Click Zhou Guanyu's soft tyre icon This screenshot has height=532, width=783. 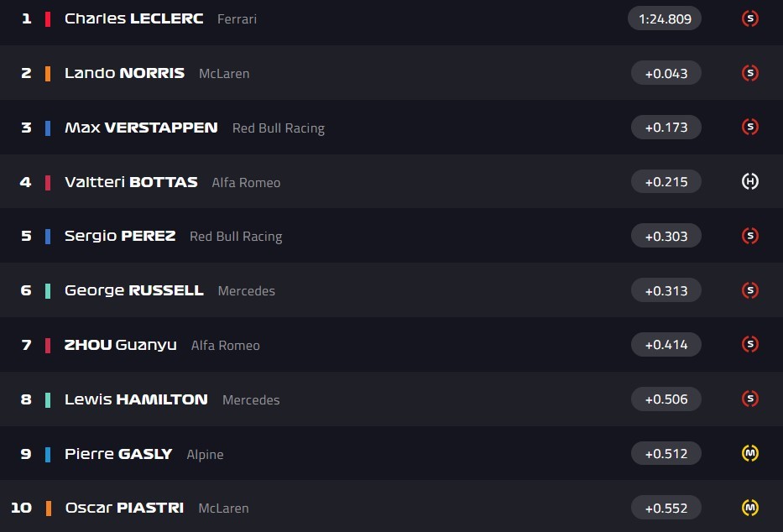pyautogui.click(x=750, y=344)
